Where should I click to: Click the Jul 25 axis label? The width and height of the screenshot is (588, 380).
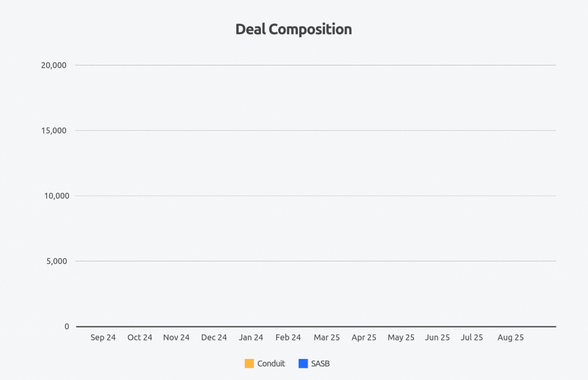point(472,337)
